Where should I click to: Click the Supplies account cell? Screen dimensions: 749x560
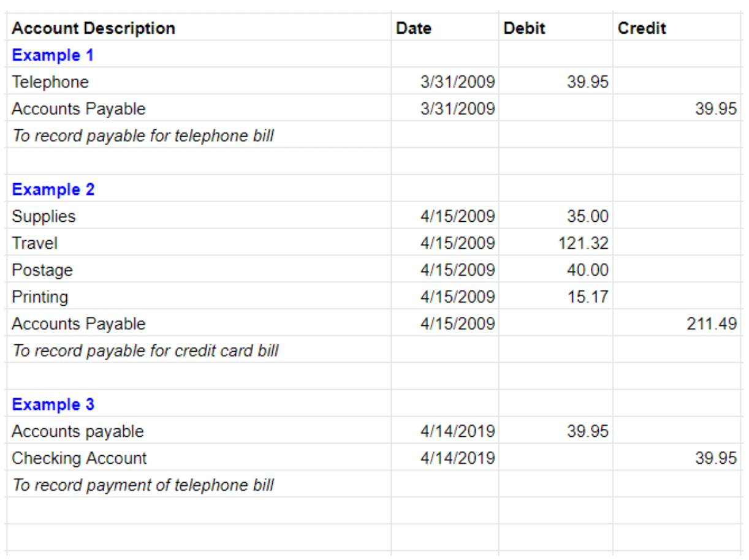coord(44,216)
